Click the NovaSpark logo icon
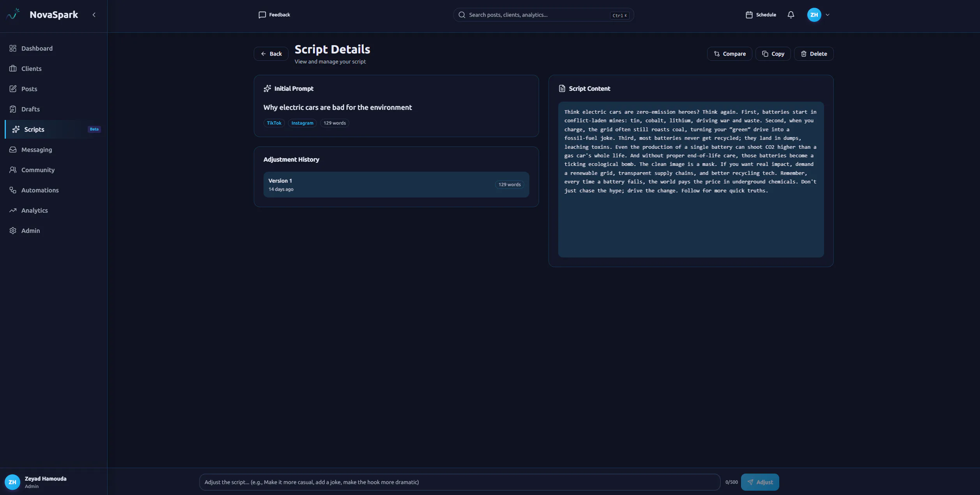The height and width of the screenshot is (495, 980). (13, 14)
